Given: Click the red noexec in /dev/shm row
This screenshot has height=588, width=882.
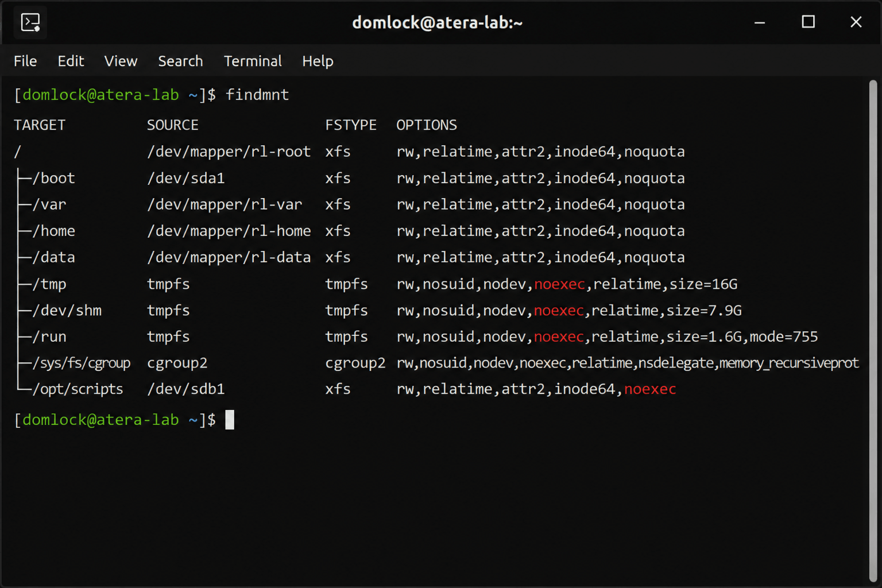Looking at the screenshot, I should pyautogui.click(x=559, y=311).
